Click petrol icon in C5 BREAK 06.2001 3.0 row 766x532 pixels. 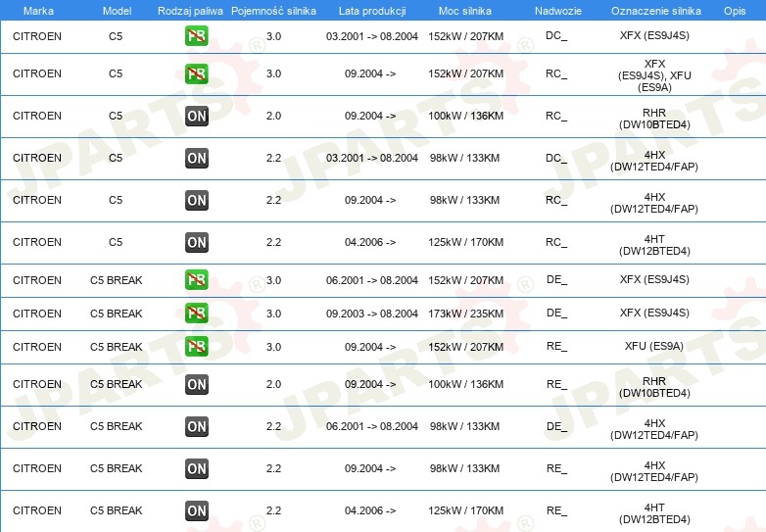tap(196, 280)
